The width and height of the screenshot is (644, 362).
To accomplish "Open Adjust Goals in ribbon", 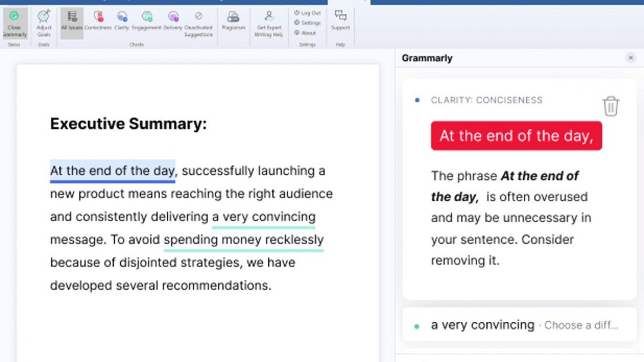I will (x=44, y=23).
